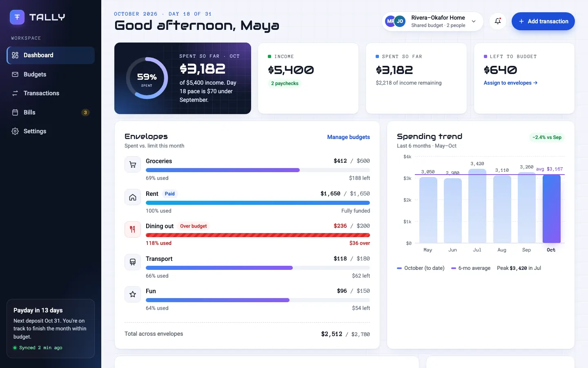
Task: Click the Fun star icon
Action: pos(133,294)
